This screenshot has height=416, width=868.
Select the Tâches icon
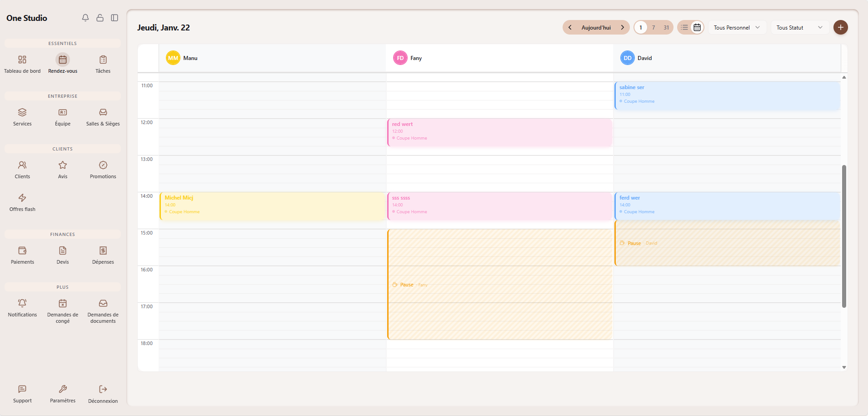pos(103,64)
